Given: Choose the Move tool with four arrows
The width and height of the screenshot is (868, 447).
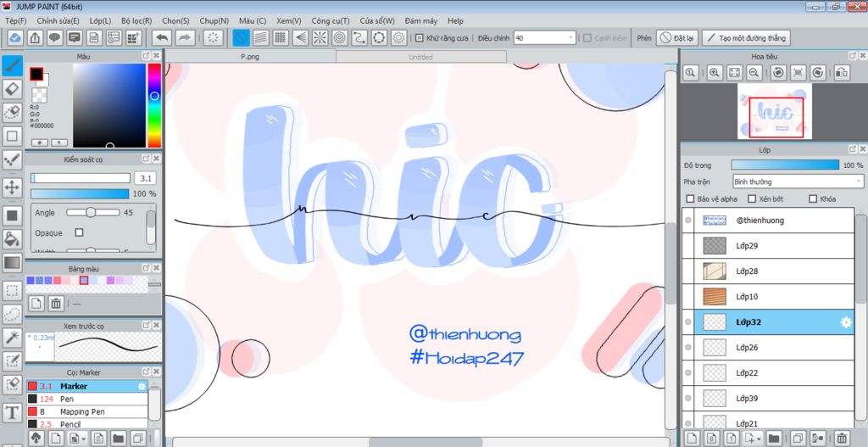Looking at the screenshot, I should [x=12, y=187].
